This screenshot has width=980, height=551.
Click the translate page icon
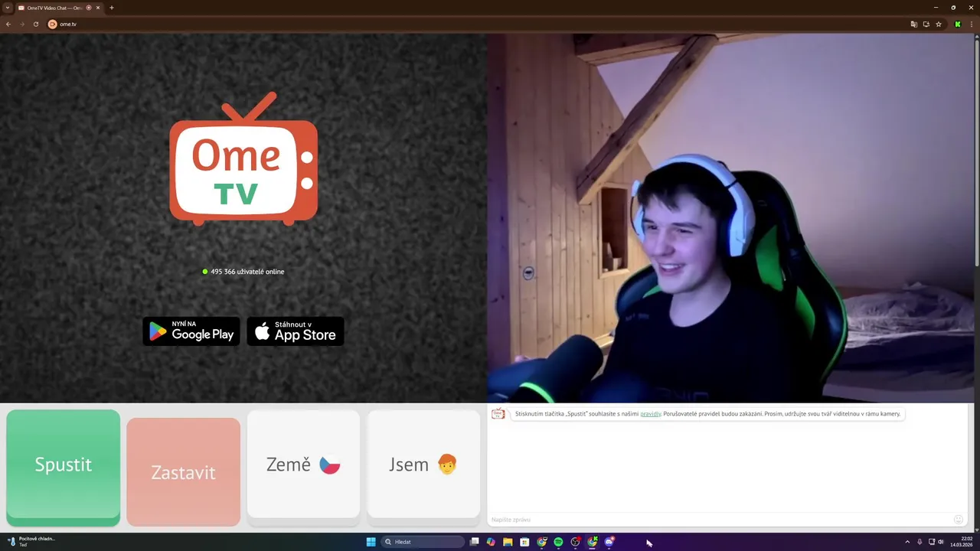pos(913,24)
